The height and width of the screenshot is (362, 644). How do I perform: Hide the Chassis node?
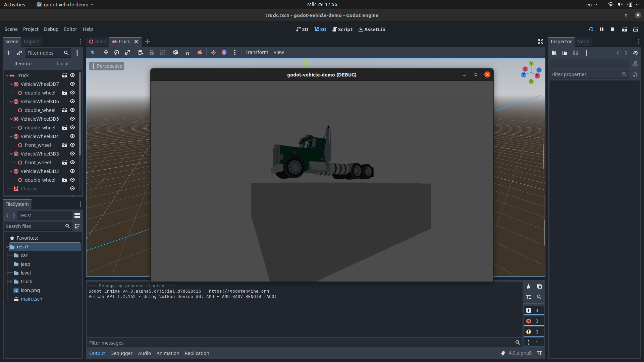[x=72, y=188]
